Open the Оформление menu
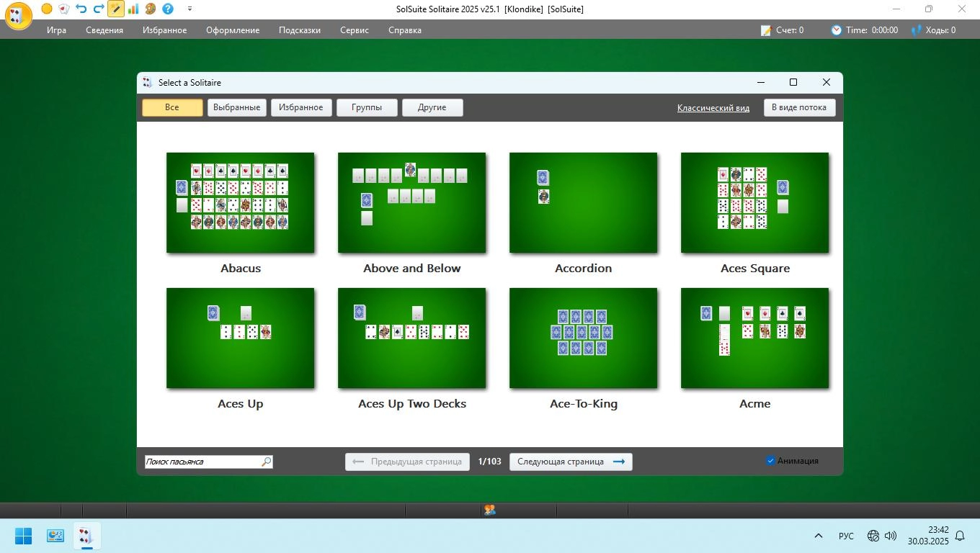Screen dimensions: 980x553 [x=232, y=30]
